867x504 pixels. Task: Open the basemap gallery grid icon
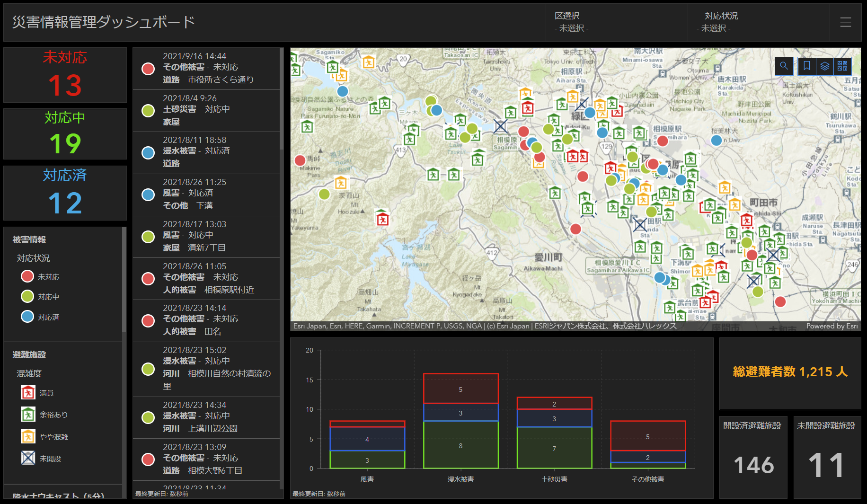pyautogui.click(x=842, y=66)
